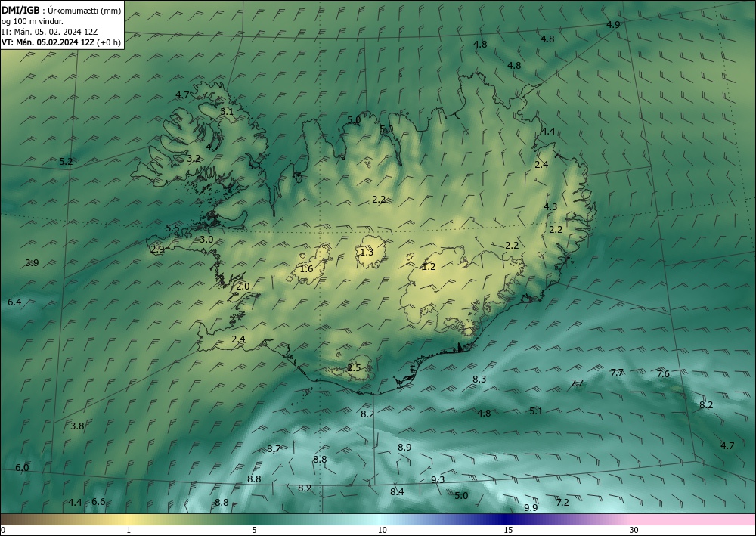Click the 1.2 value on the large glacier
756x536 pixels.
pos(429,267)
